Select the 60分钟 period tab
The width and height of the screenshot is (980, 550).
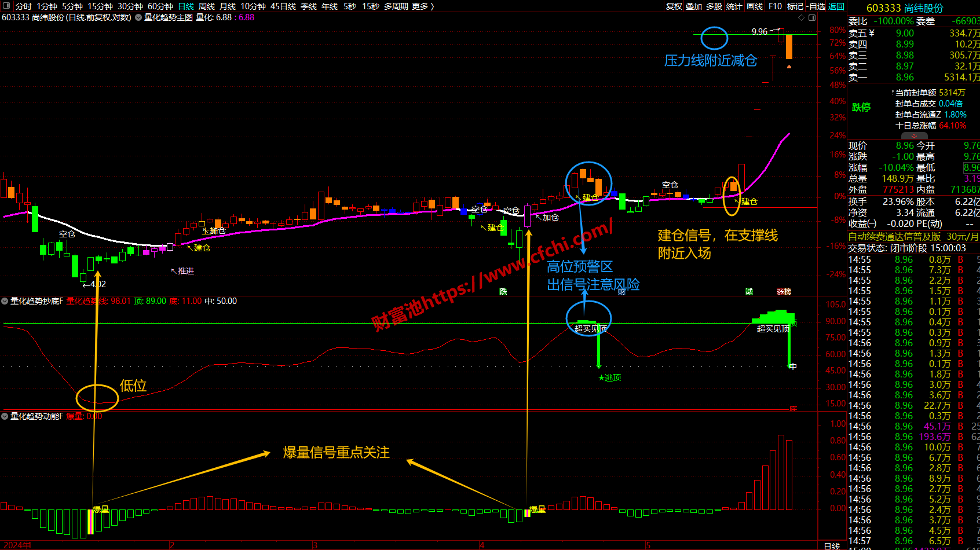coord(160,6)
